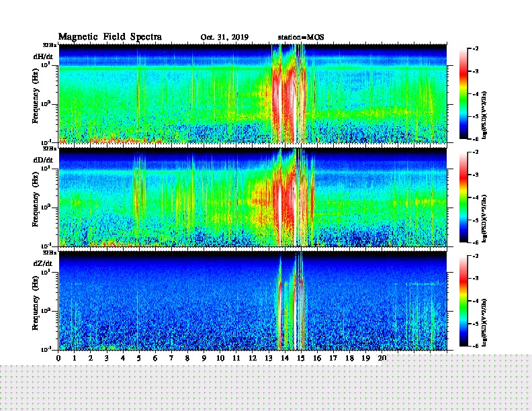Click hour tick label "20" on time axis
The height and width of the screenshot is (411, 532).
click(382, 358)
